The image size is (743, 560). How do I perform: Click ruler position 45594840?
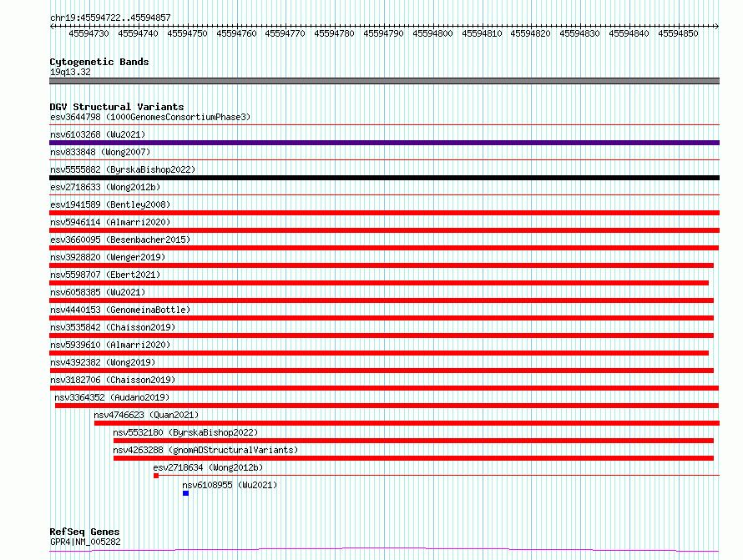pyautogui.click(x=629, y=33)
